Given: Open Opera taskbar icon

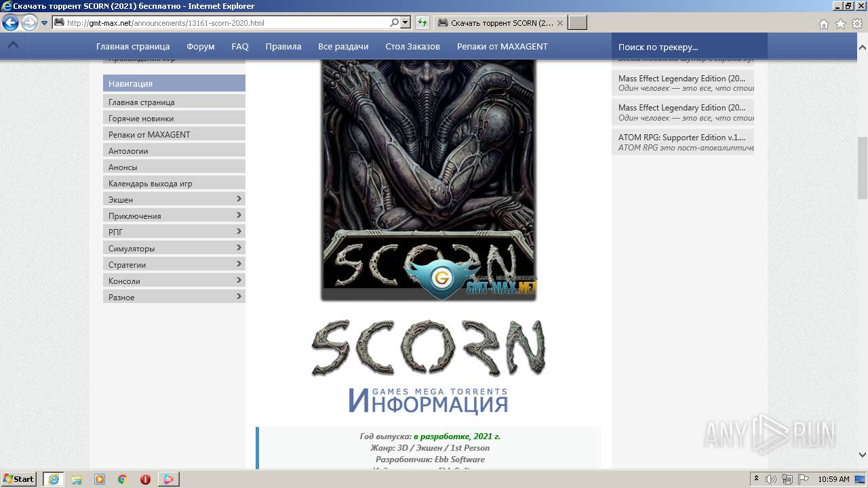Looking at the screenshot, I should click(x=145, y=479).
